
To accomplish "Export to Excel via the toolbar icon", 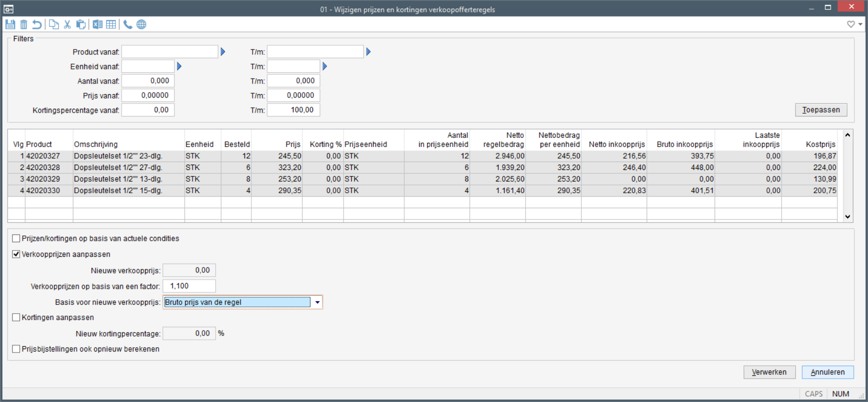I will 98,24.
